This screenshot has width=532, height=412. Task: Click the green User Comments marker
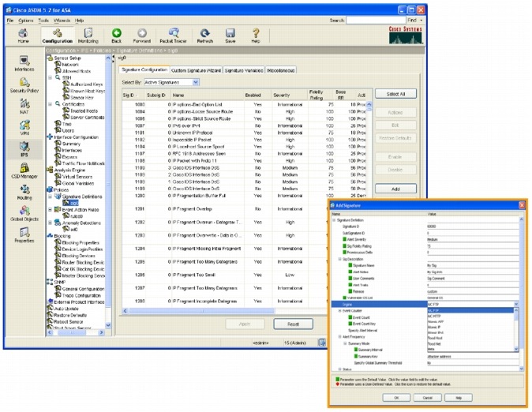click(x=350, y=278)
